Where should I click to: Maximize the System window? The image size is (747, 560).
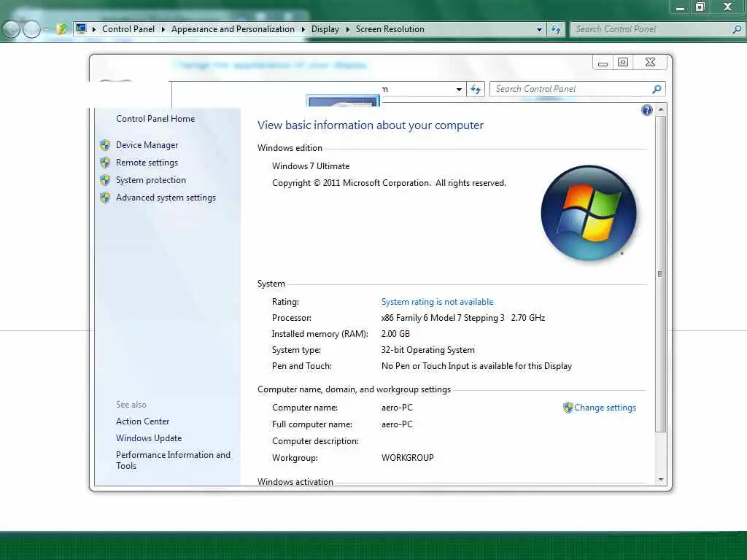pos(623,63)
